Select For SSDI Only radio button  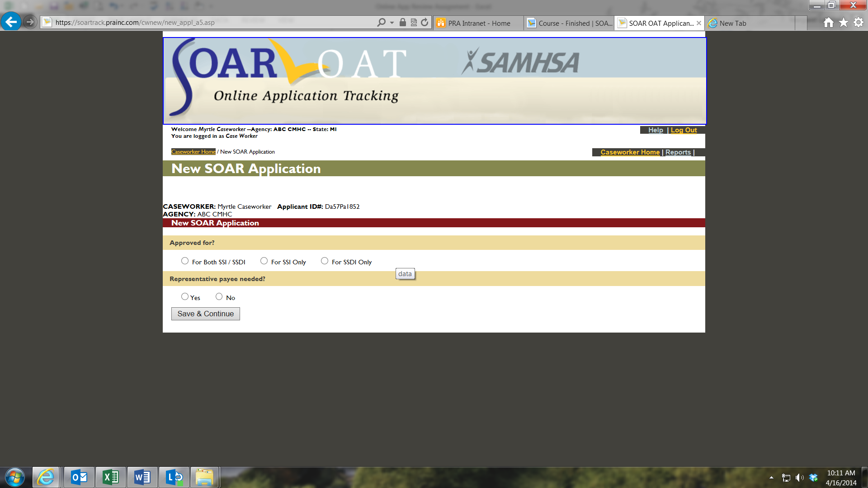click(325, 261)
